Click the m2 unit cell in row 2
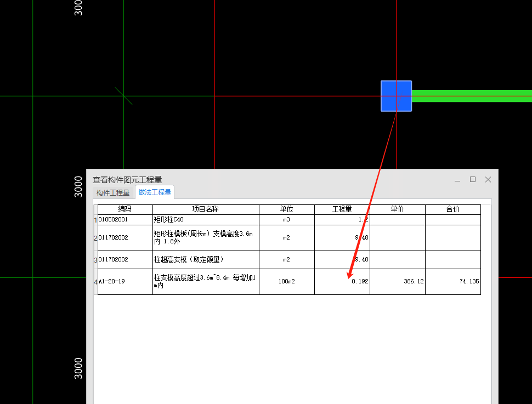 287,238
